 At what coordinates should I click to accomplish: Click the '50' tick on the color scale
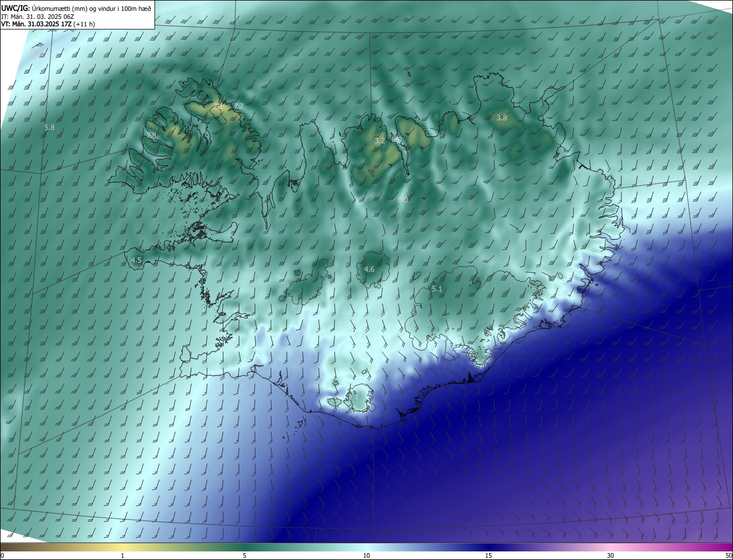[728, 555]
